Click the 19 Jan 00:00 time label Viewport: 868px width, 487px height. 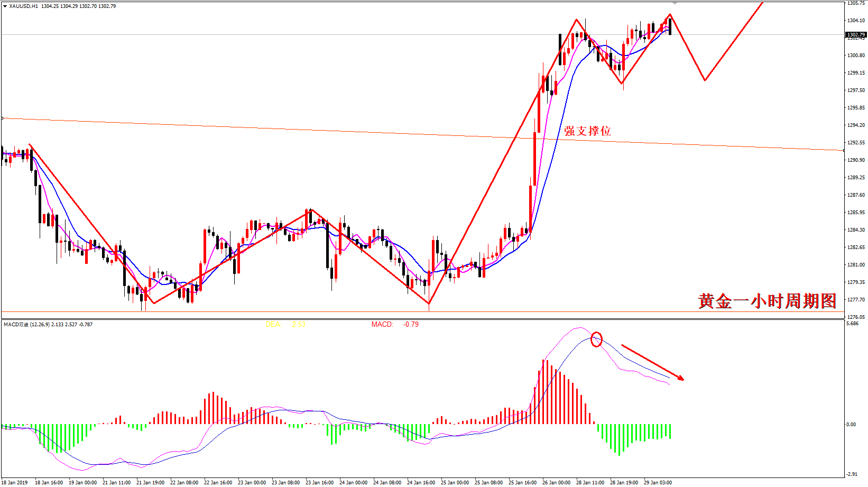(83, 482)
